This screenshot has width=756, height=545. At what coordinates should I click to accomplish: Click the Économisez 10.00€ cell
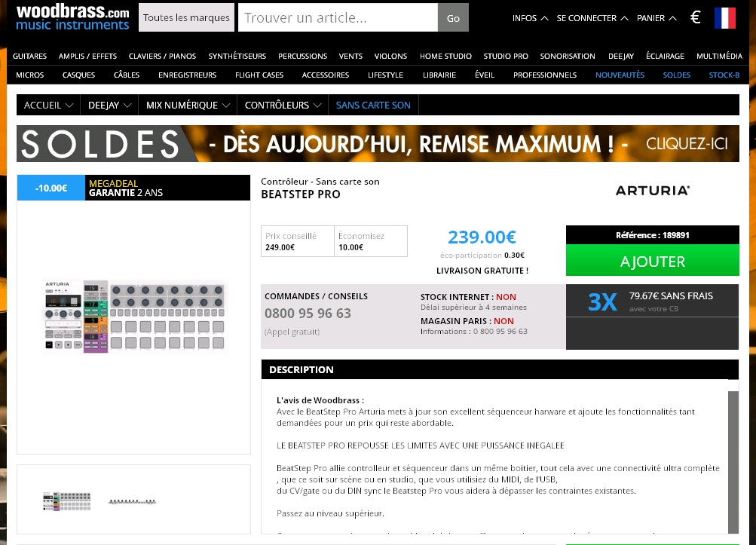[371, 241]
